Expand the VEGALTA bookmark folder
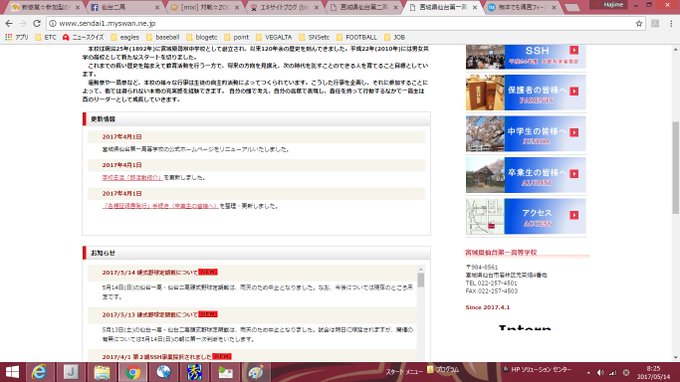 (x=274, y=37)
